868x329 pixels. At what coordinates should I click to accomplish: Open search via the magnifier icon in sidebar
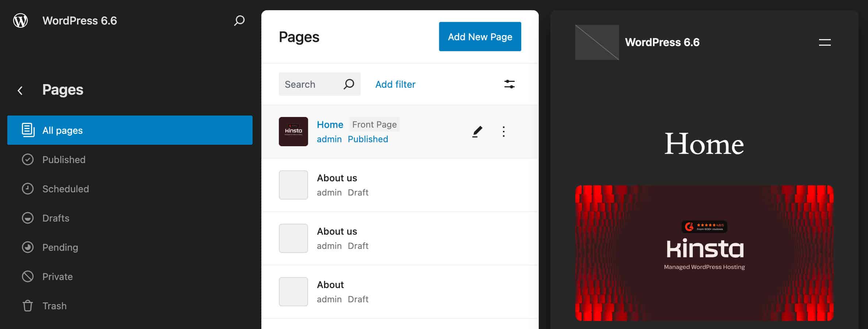(x=239, y=21)
